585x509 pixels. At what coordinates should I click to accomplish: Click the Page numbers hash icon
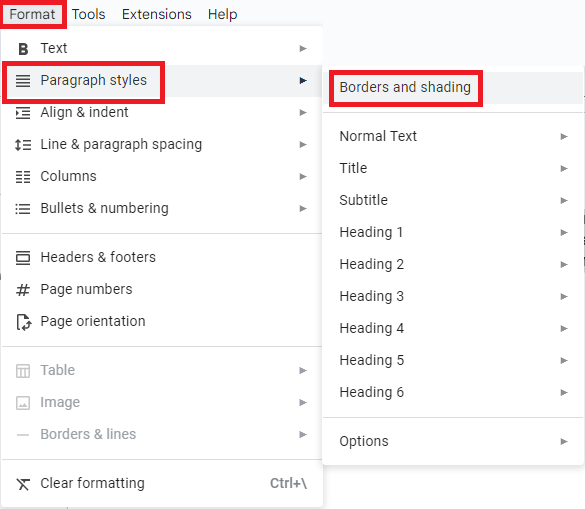point(23,290)
